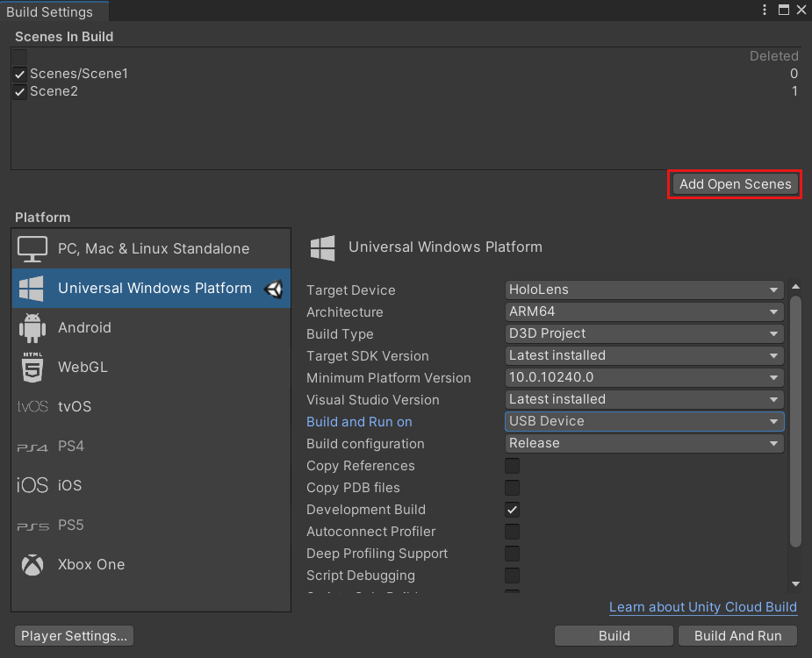Disable the Development Build checkbox
This screenshot has width=812, height=658.
tap(512, 510)
